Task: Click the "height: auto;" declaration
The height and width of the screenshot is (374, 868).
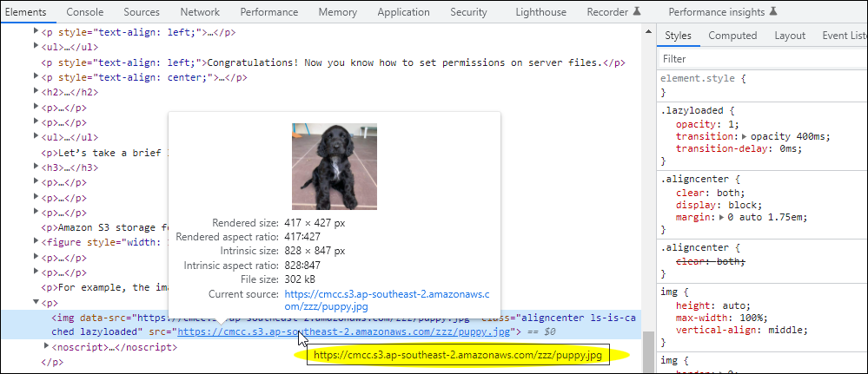Action: (713, 305)
